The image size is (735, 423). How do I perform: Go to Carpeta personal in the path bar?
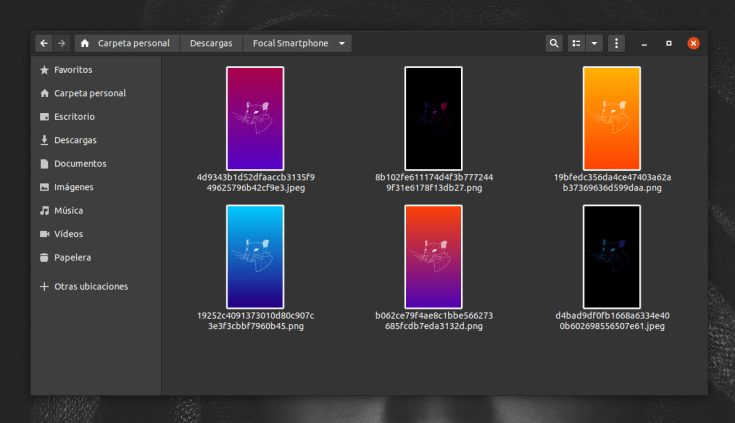126,43
